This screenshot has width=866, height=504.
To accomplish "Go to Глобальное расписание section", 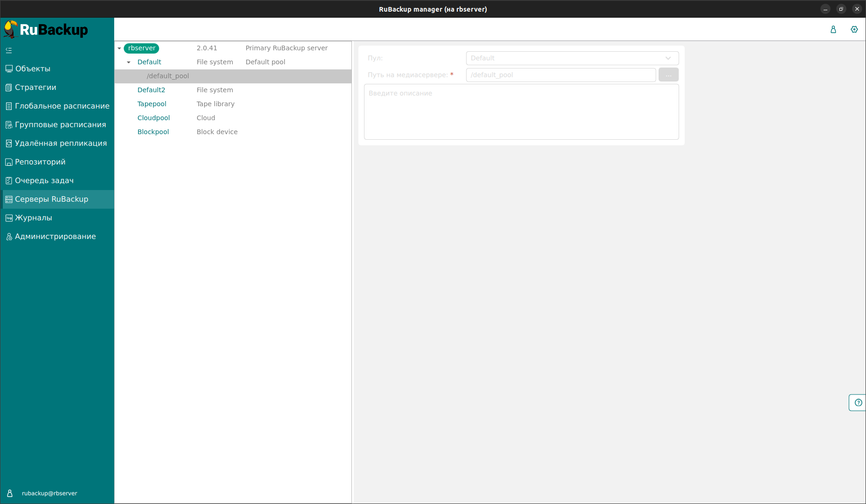I will pyautogui.click(x=62, y=106).
